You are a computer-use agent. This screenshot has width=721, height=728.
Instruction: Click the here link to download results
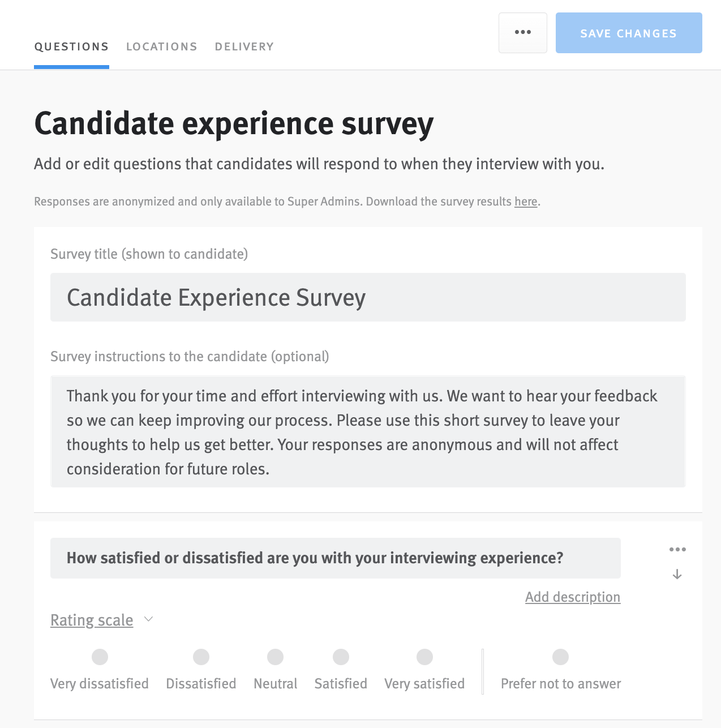pos(525,202)
